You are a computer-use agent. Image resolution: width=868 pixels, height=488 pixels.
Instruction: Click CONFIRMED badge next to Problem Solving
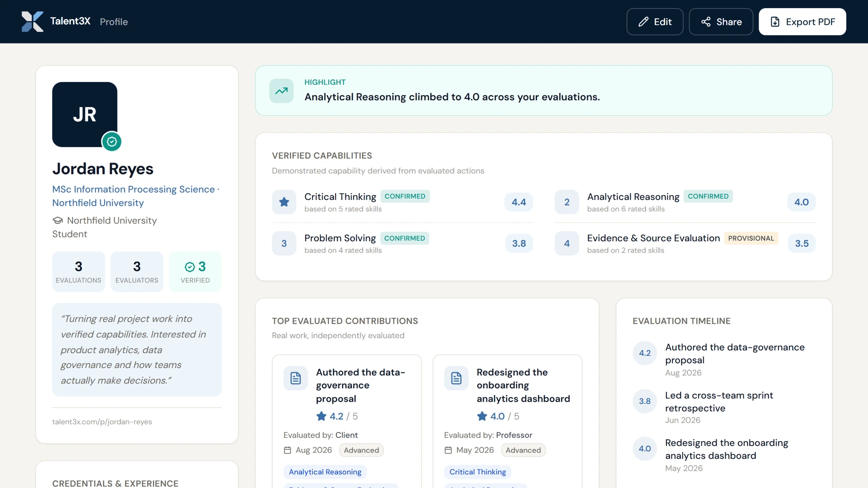(x=405, y=238)
